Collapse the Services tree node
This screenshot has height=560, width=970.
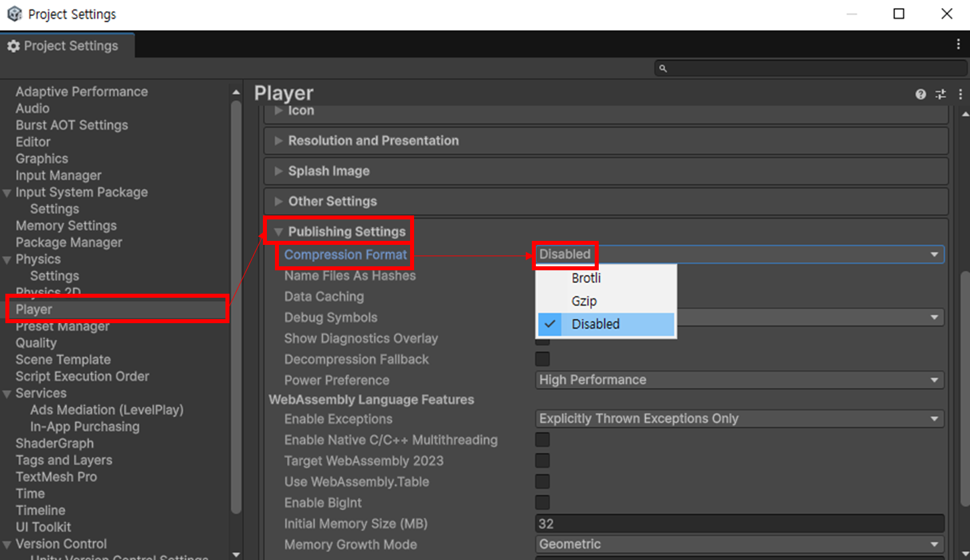click(7, 393)
